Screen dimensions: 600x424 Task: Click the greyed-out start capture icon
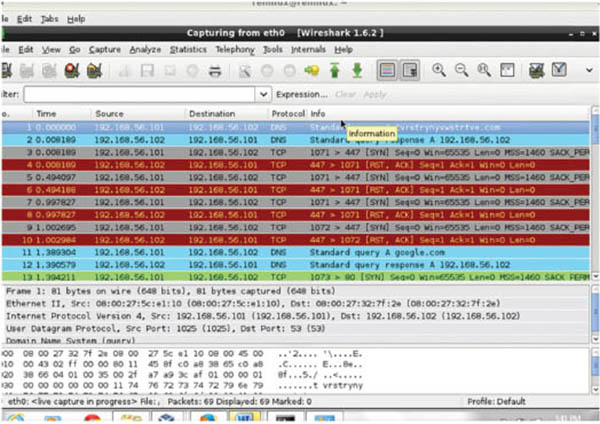pos(49,71)
